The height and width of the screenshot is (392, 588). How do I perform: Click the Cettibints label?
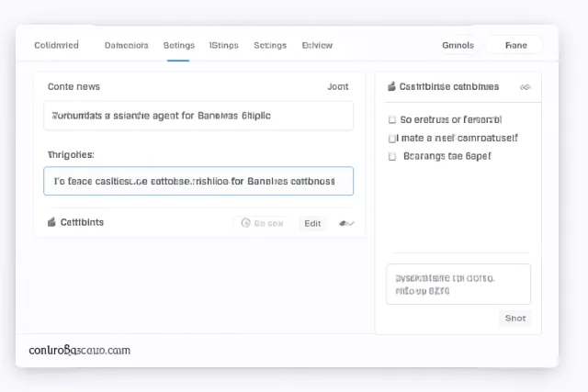click(x=82, y=222)
